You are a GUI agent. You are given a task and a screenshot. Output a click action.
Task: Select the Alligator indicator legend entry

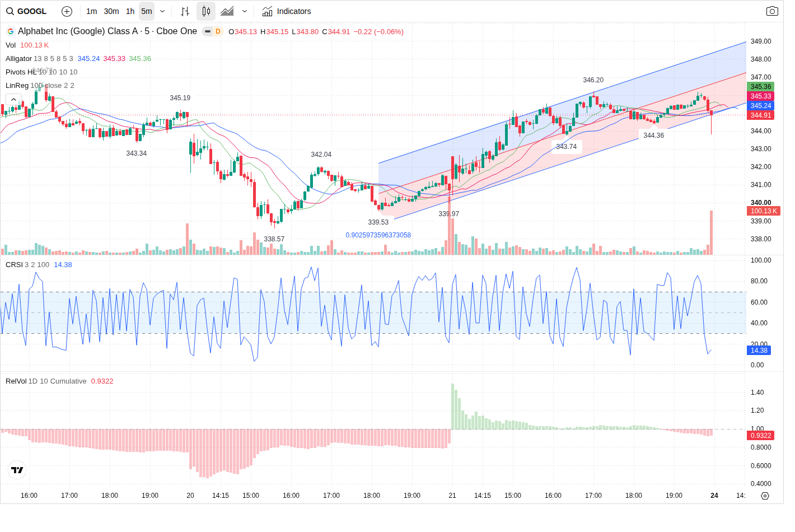coord(18,59)
